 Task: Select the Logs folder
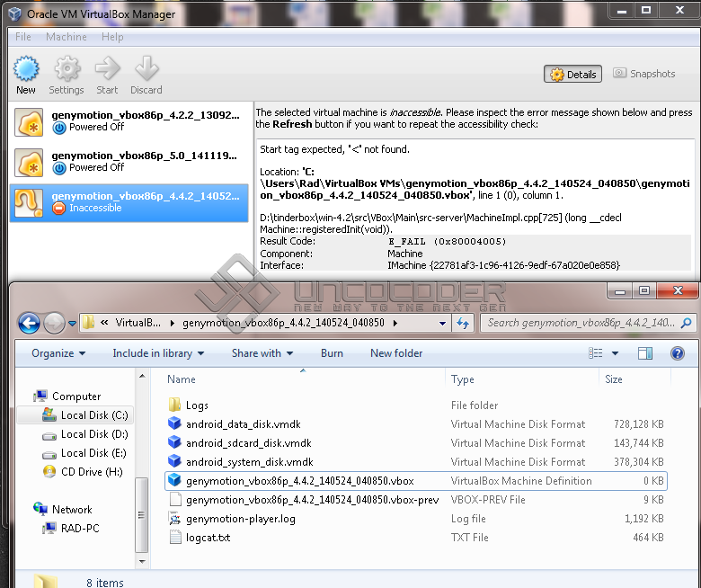(x=197, y=405)
